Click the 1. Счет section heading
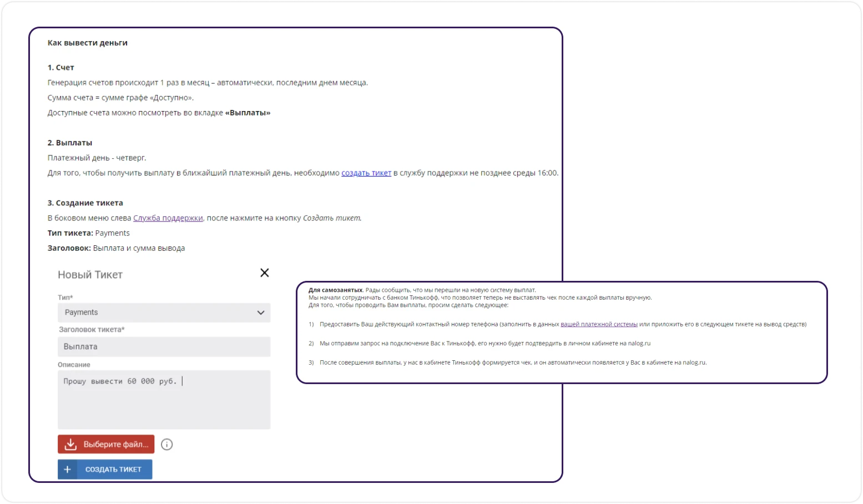Image resolution: width=863 pixels, height=504 pixels. point(61,68)
